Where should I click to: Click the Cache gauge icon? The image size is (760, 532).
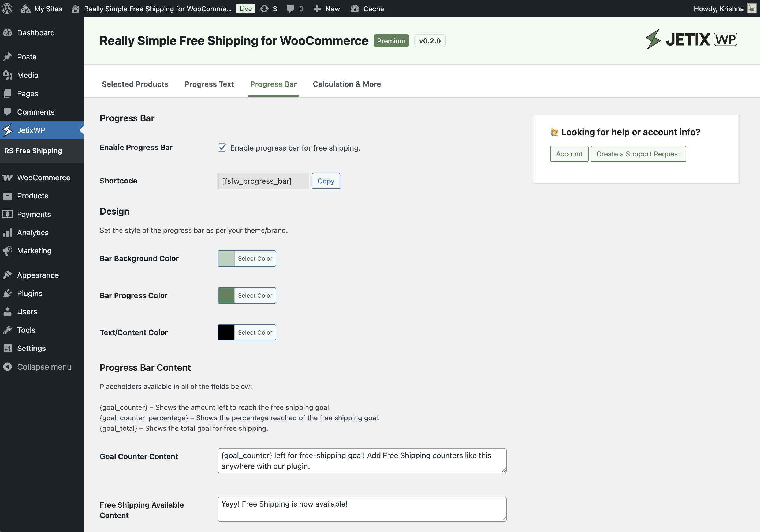pyautogui.click(x=355, y=9)
